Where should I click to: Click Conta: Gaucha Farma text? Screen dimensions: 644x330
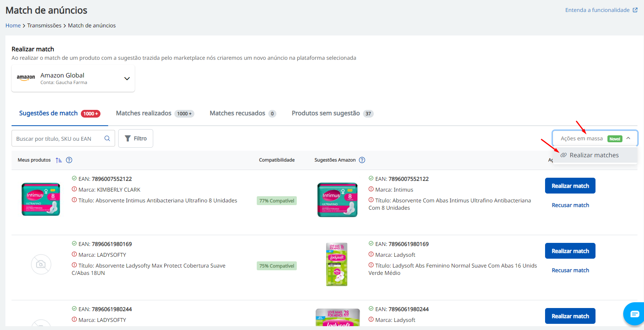click(x=64, y=82)
